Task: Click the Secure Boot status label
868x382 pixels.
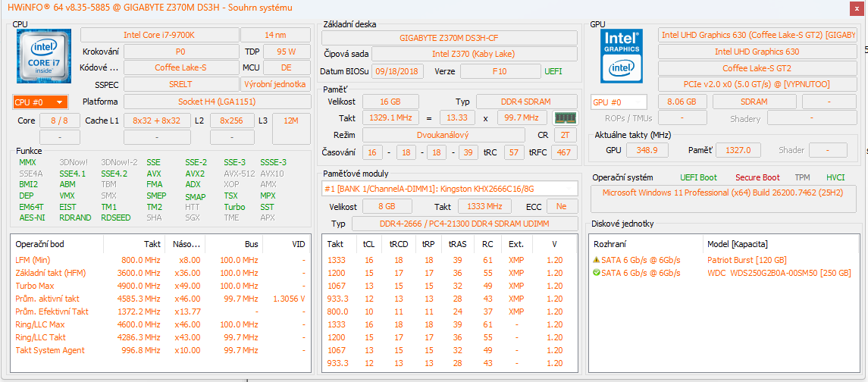Action: (757, 177)
